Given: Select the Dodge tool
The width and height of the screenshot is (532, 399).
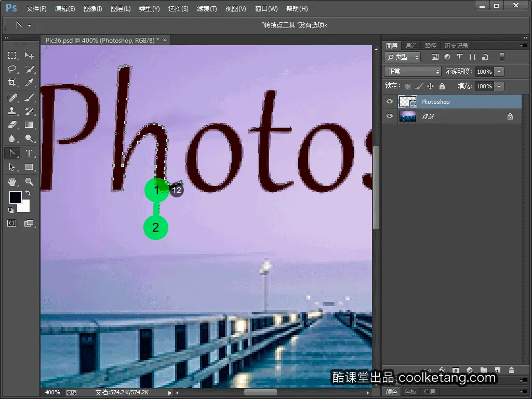Looking at the screenshot, I should [29, 138].
